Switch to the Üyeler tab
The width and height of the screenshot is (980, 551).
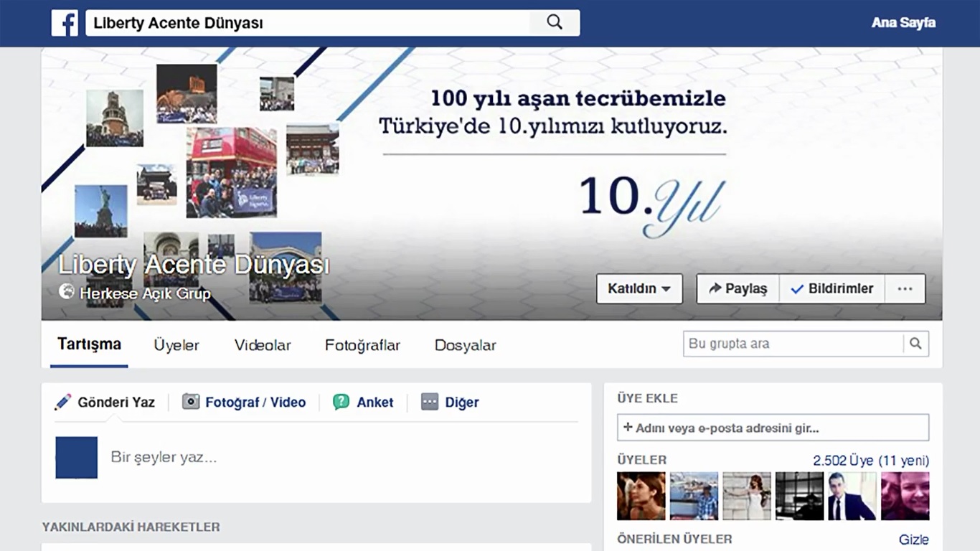point(176,345)
